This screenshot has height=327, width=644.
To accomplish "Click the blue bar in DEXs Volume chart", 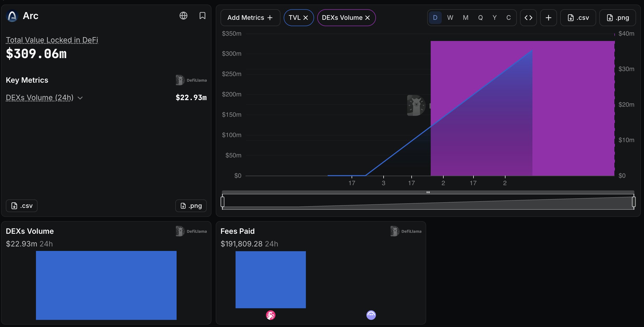I will point(106,285).
